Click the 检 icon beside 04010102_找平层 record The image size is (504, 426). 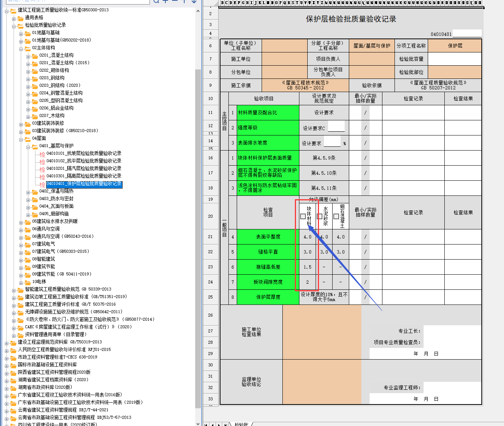[42, 161]
